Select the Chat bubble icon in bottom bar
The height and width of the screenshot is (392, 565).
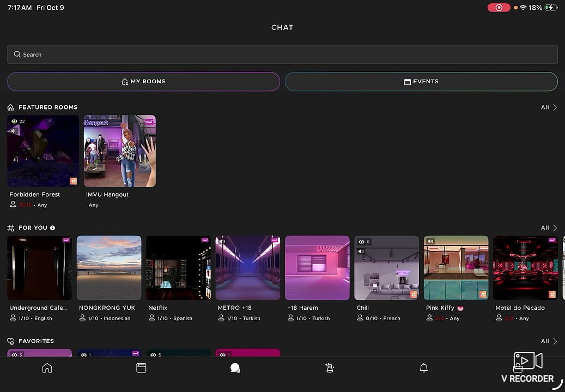point(235,368)
